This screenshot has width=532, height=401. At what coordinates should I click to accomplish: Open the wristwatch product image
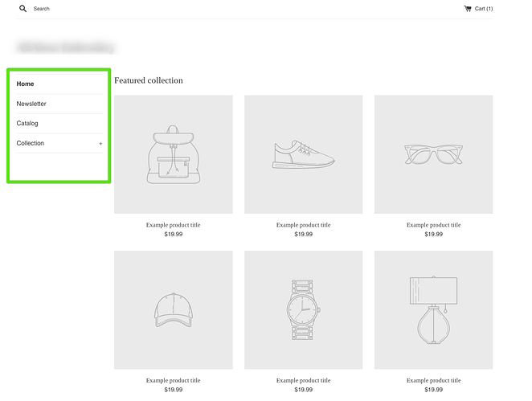[303, 309]
